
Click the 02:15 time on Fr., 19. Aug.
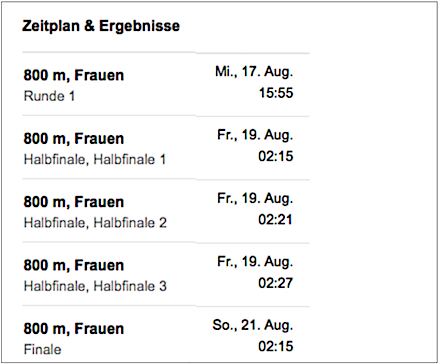(276, 156)
